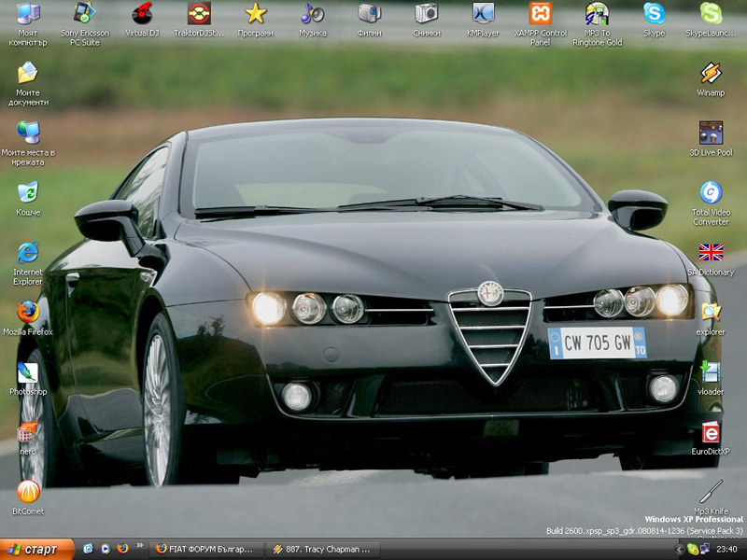747x560 pixels.
Task: Select the Winamp desktop icon
Action: pos(711,74)
